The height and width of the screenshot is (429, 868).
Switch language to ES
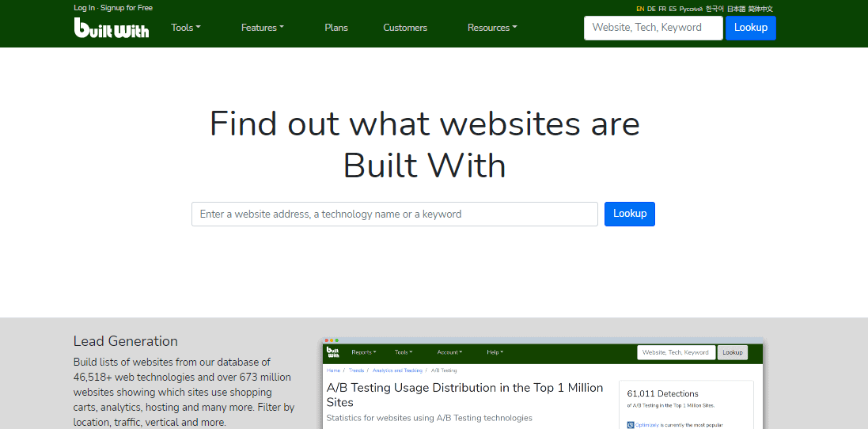[673, 9]
